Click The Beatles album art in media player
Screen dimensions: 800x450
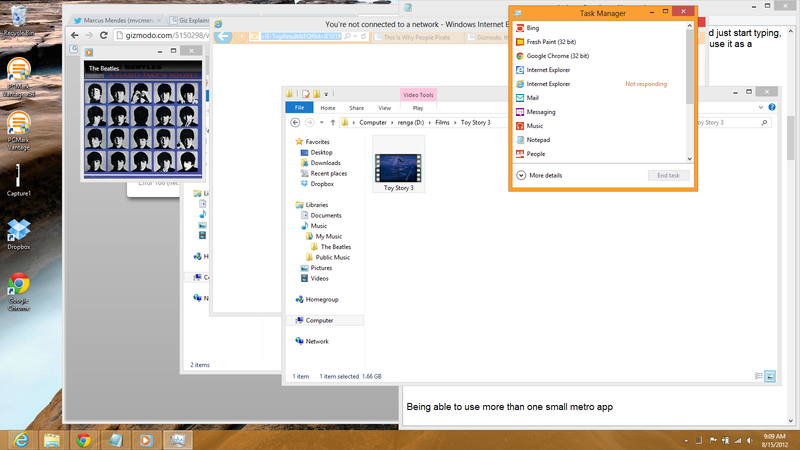tap(143, 119)
